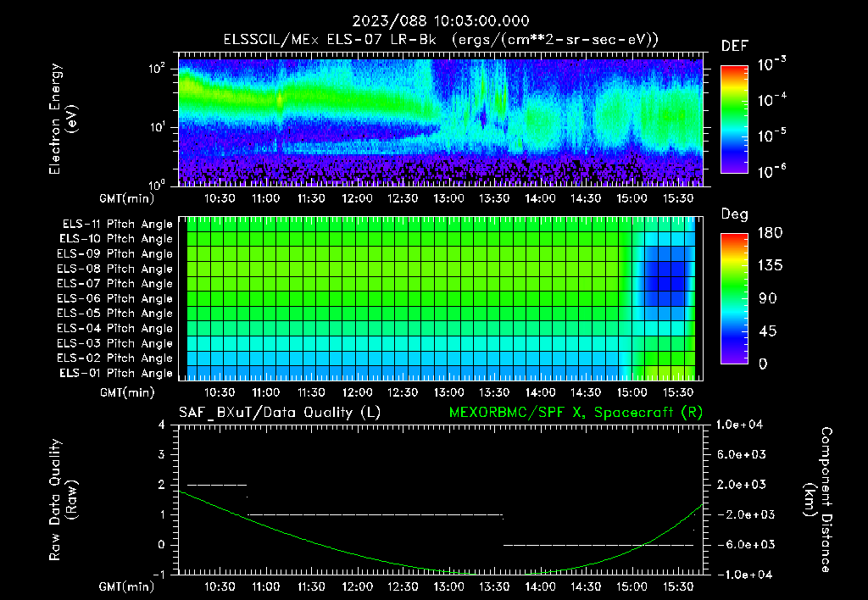Click the data quality line segment at level 0
868x600 pixels.
[x=598, y=545]
